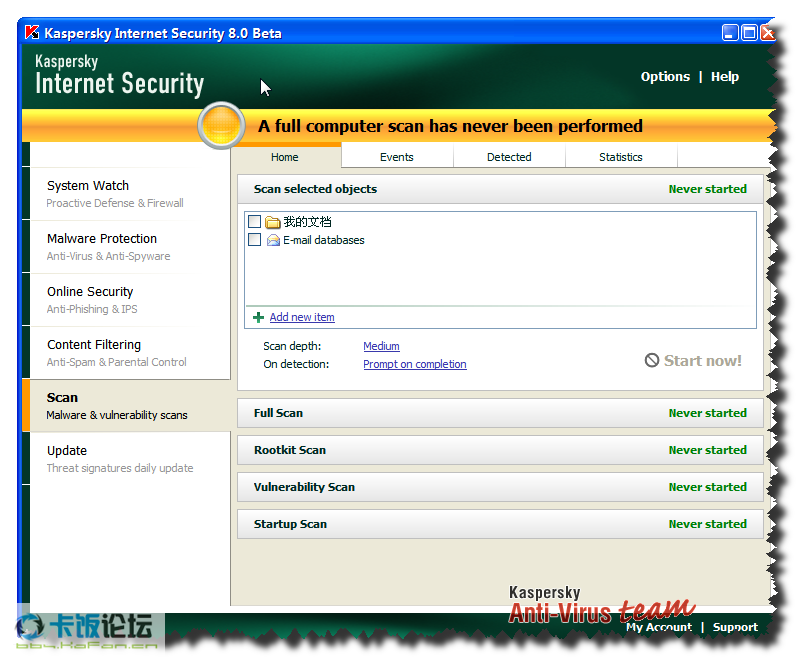Collapse the Scan selected objects section
802x663 pixels.
coord(500,189)
